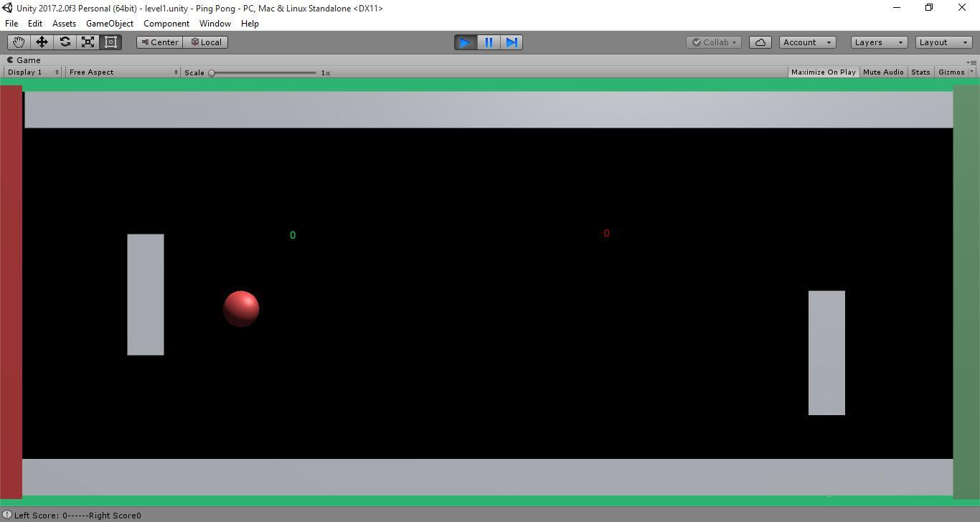The height and width of the screenshot is (522, 980).
Task: Open the Layout dropdown
Action: click(944, 42)
